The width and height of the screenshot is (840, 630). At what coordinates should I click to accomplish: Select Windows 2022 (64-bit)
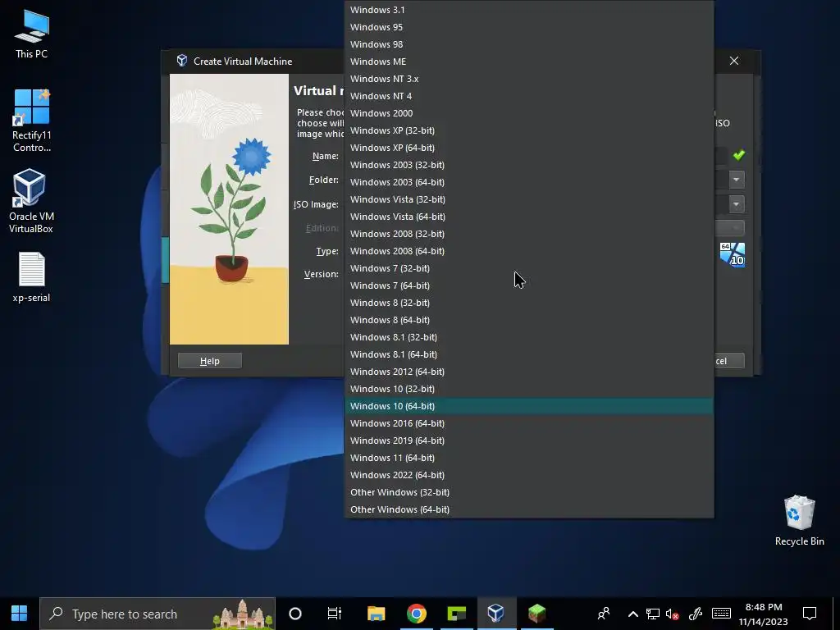coord(529,475)
